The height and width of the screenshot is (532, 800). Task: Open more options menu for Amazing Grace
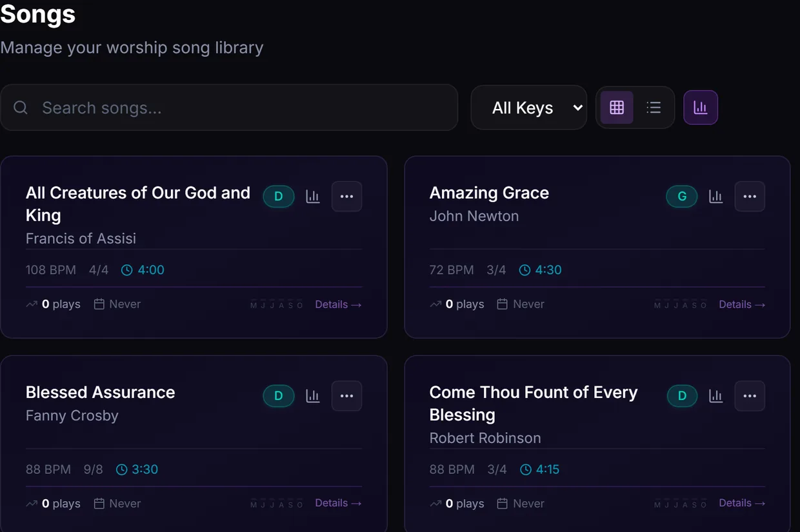coord(750,197)
